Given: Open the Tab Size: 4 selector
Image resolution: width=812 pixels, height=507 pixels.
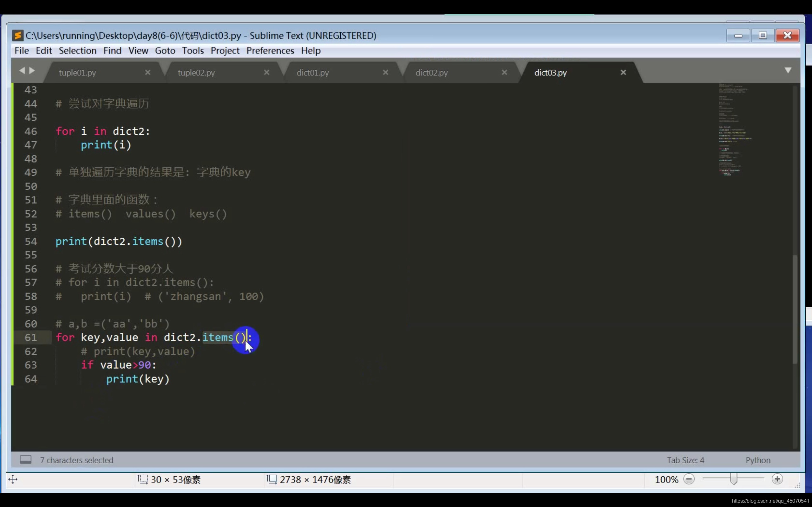Looking at the screenshot, I should pyautogui.click(x=685, y=460).
